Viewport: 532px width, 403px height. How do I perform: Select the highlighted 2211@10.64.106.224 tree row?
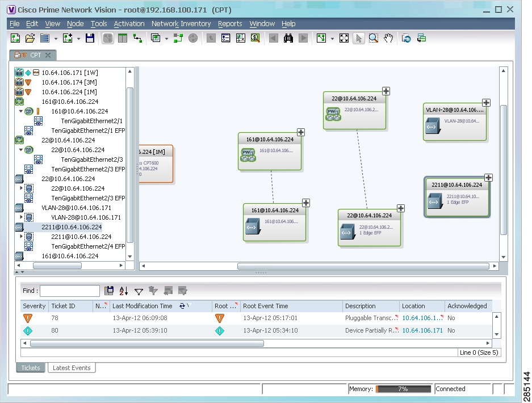(72, 227)
